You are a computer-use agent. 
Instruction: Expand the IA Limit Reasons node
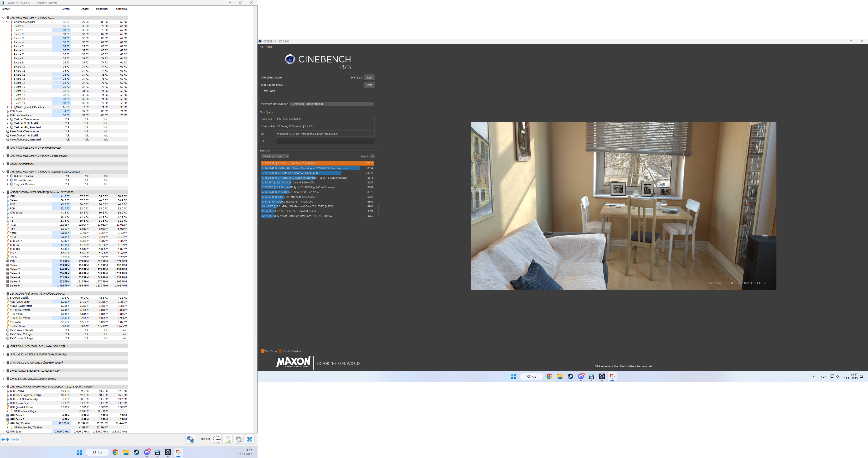7,176
